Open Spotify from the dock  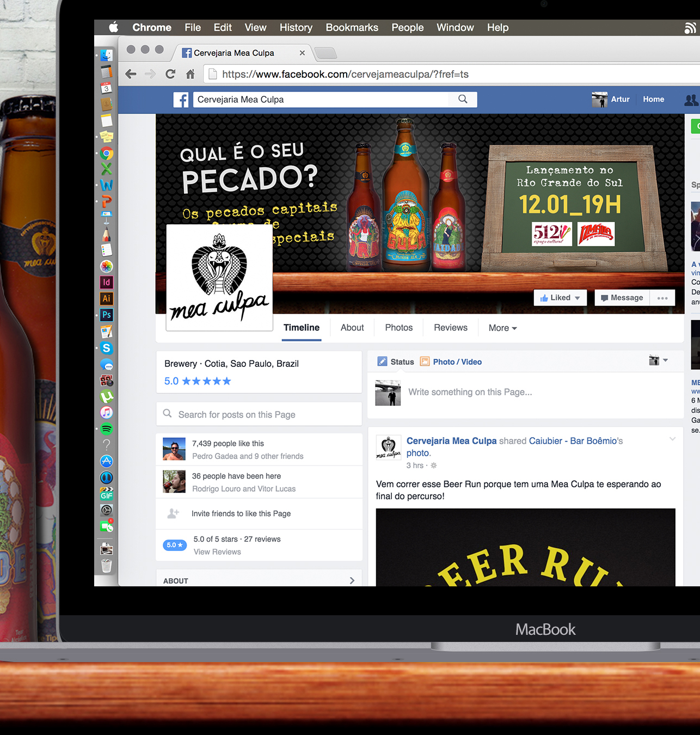[x=107, y=429]
